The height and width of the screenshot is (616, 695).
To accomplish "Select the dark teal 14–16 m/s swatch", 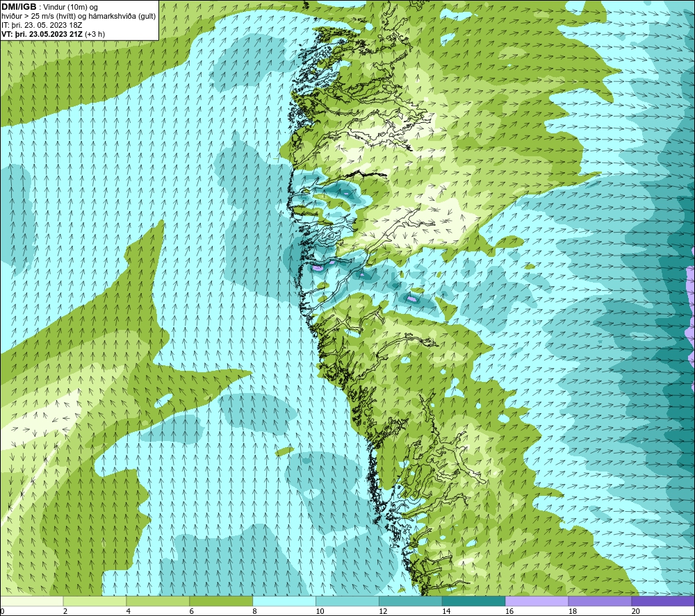I will pyautogui.click(x=474, y=601).
